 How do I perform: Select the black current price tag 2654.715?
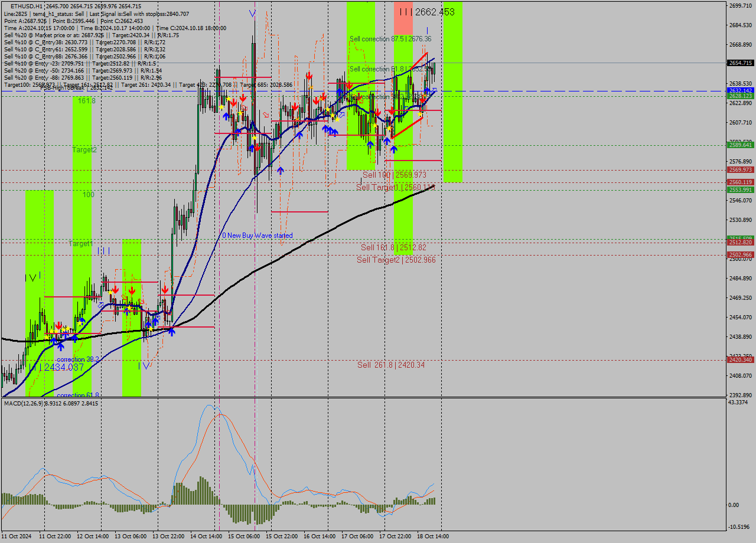[x=740, y=63]
